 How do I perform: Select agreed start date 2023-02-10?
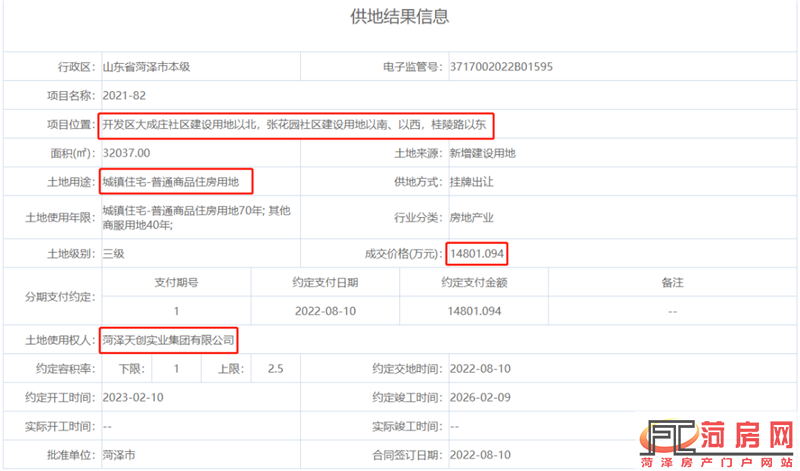click(x=133, y=398)
